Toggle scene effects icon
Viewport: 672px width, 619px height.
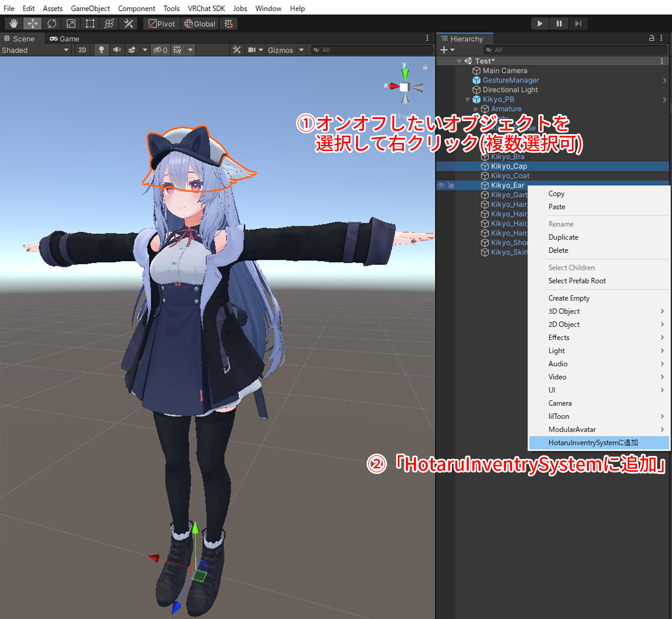tap(132, 50)
